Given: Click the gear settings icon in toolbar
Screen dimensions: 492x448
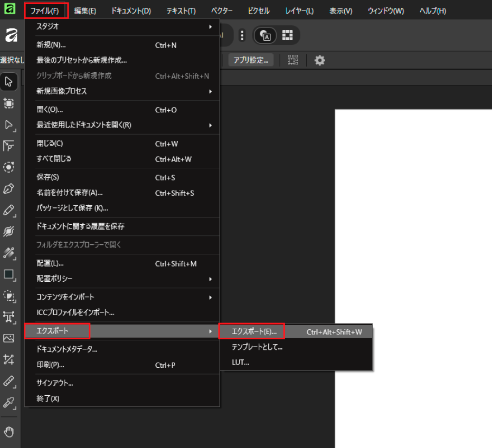Looking at the screenshot, I should pos(319,60).
